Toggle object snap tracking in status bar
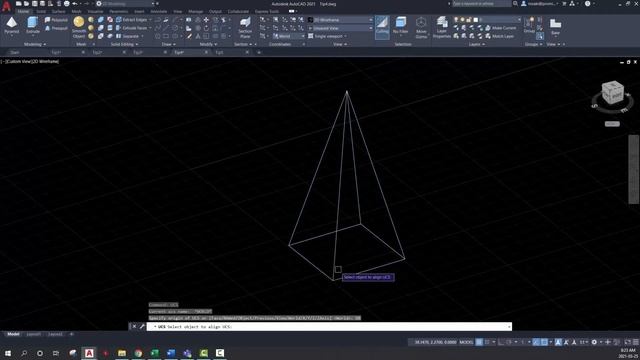The height and width of the screenshot is (360, 640). pyautogui.click(x=536, y=342)
